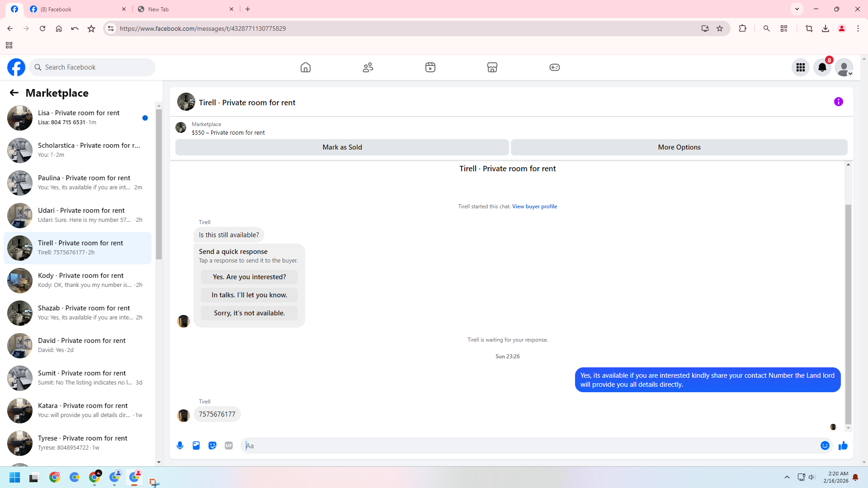Screen dimensions: 868x488
Task: Click the voice clip microphone icon
Action: point(180,446)
